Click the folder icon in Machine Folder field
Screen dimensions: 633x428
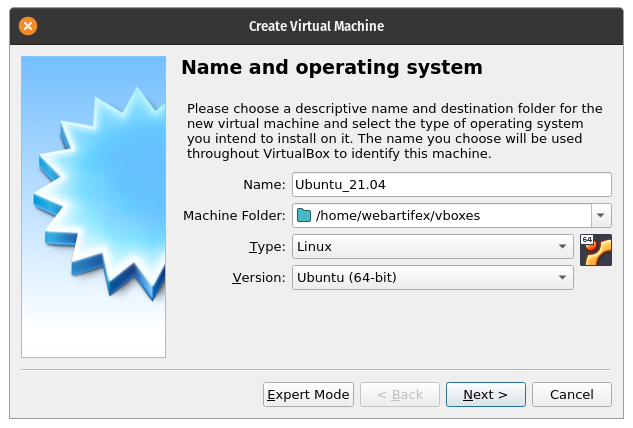tap(304, 215)
